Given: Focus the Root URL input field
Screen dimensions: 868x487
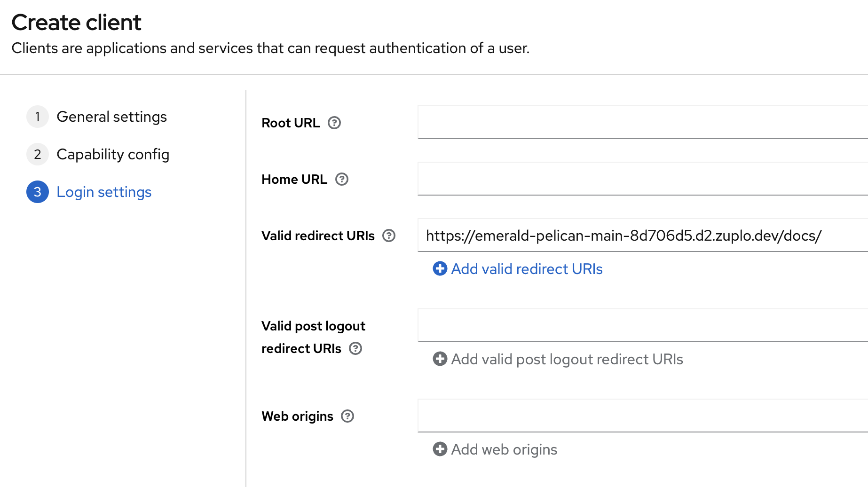Looking at the screenshot, I should click(643, 122).
